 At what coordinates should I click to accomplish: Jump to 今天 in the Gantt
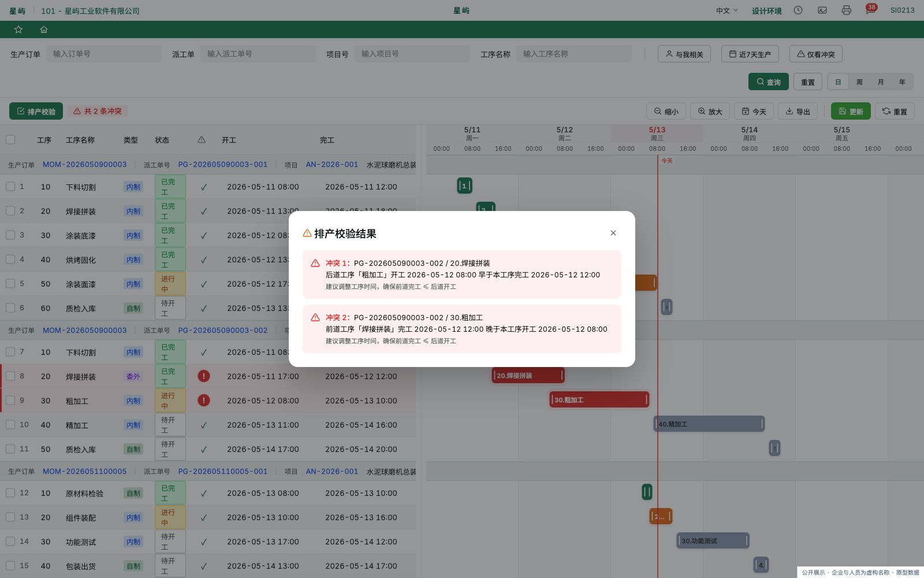click(x=754, y=111)
